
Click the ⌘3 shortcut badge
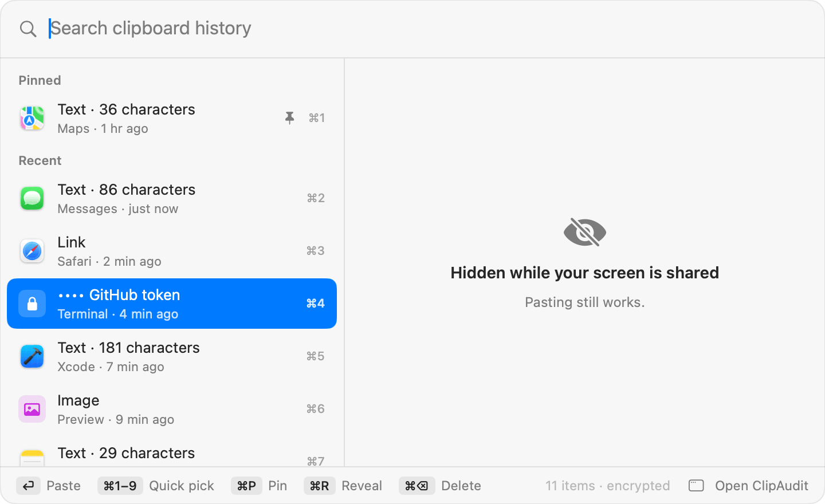pos(316,251)
